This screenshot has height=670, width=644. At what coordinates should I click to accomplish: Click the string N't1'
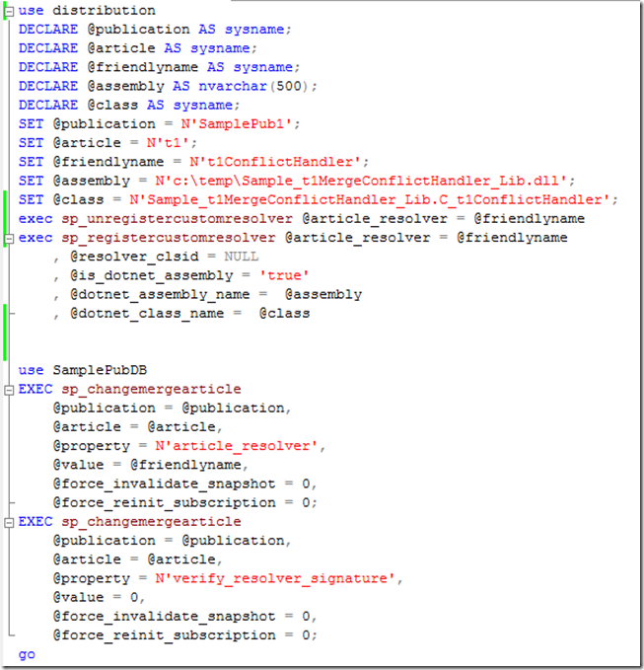(168, 143)
